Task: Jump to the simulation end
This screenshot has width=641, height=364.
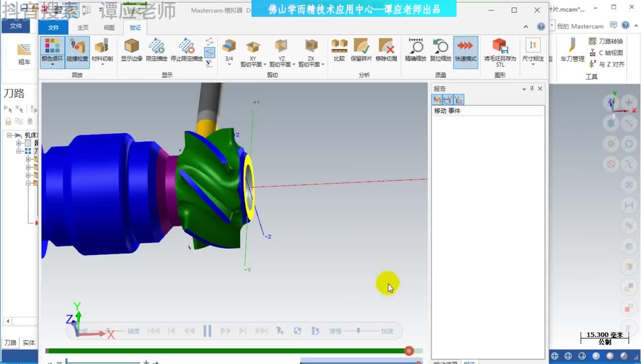Action: point(261,331)
